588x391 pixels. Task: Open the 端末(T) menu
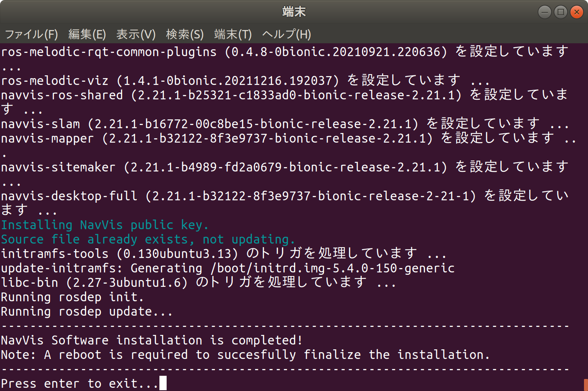pos(233,34)
